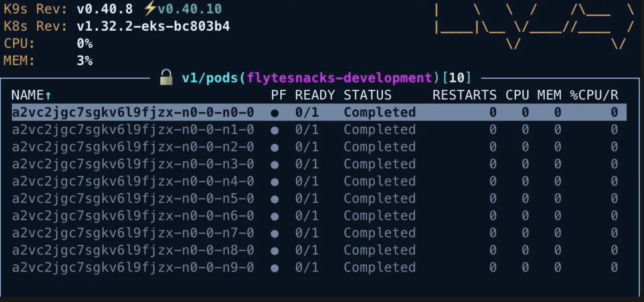The height and width of the screenshot is (302, 644).
Task: Click port-forward dot in the n0-0-n3-0 row
Action: [x=274, y=165]
